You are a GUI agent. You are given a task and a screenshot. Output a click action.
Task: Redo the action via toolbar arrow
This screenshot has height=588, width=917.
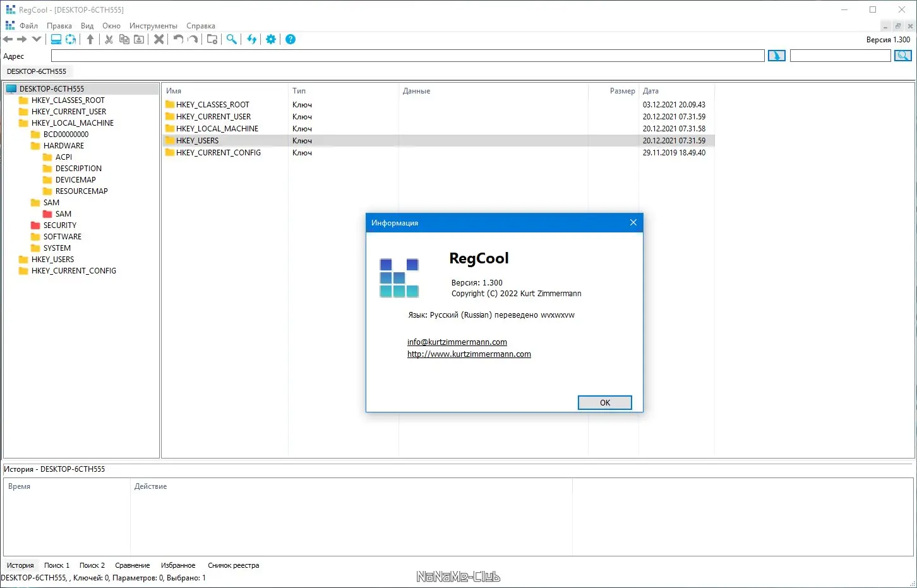coord(193,39)
